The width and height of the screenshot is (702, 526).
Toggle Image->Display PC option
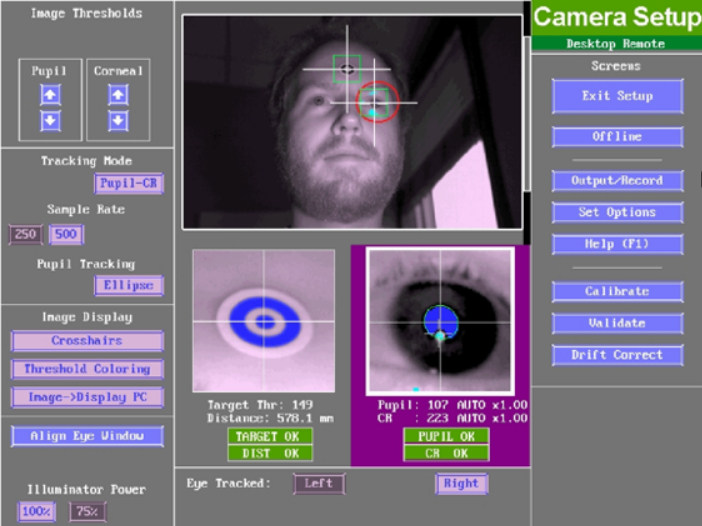pyautogui.click(x=87, y=398)
